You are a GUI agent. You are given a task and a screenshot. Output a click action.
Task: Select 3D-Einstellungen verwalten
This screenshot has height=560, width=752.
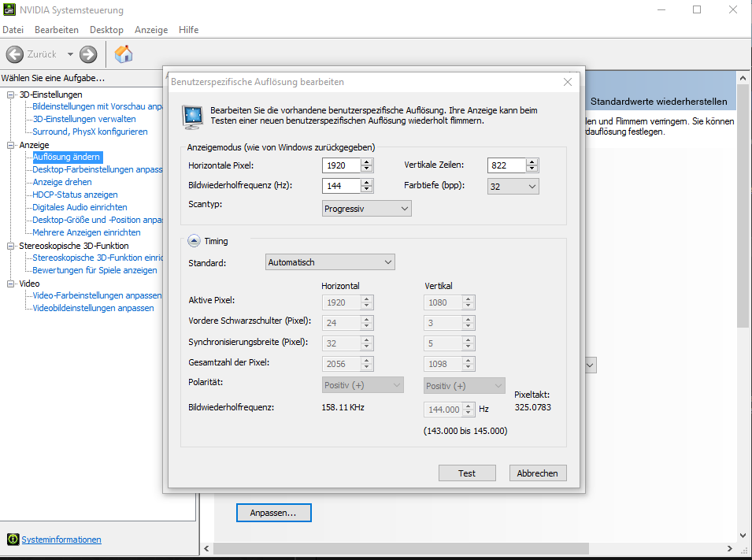84,119
